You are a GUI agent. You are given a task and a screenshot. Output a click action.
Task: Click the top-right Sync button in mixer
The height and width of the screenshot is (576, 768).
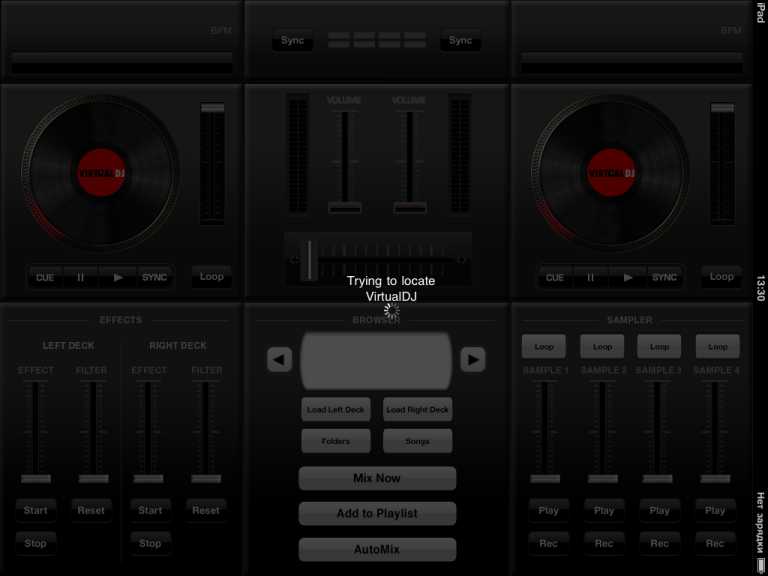460,40
